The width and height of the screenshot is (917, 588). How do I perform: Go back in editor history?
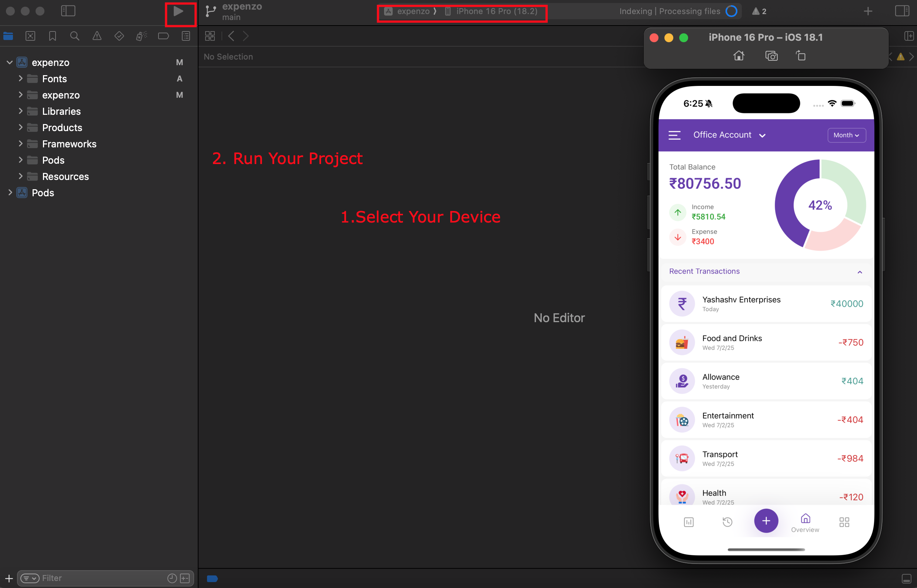[231, 36]
